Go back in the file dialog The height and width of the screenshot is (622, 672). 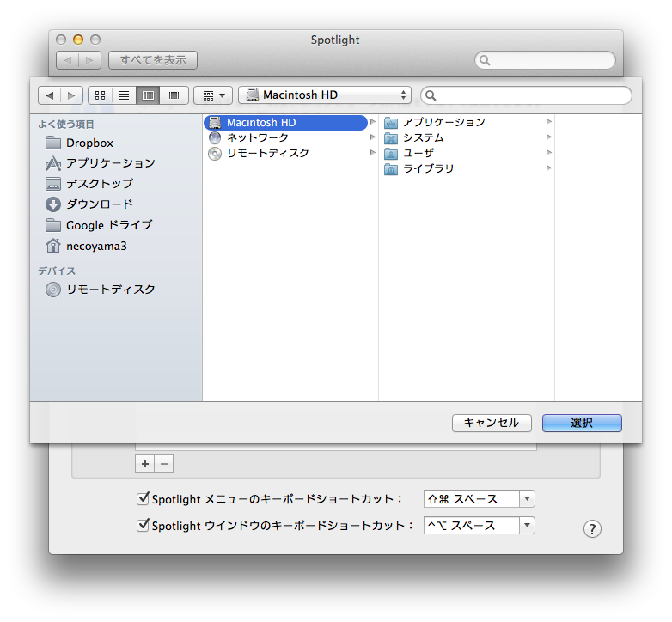pyautogui.click(x=49, y=95)
